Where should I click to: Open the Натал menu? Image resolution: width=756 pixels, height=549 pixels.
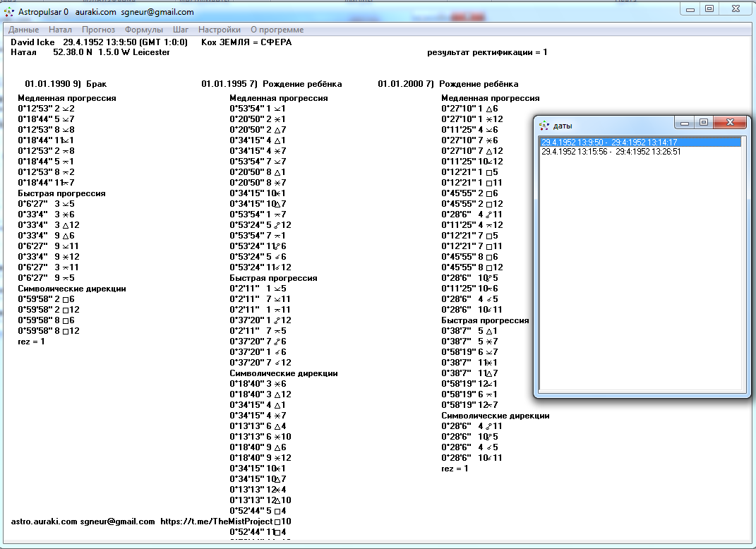pos(61,30)
